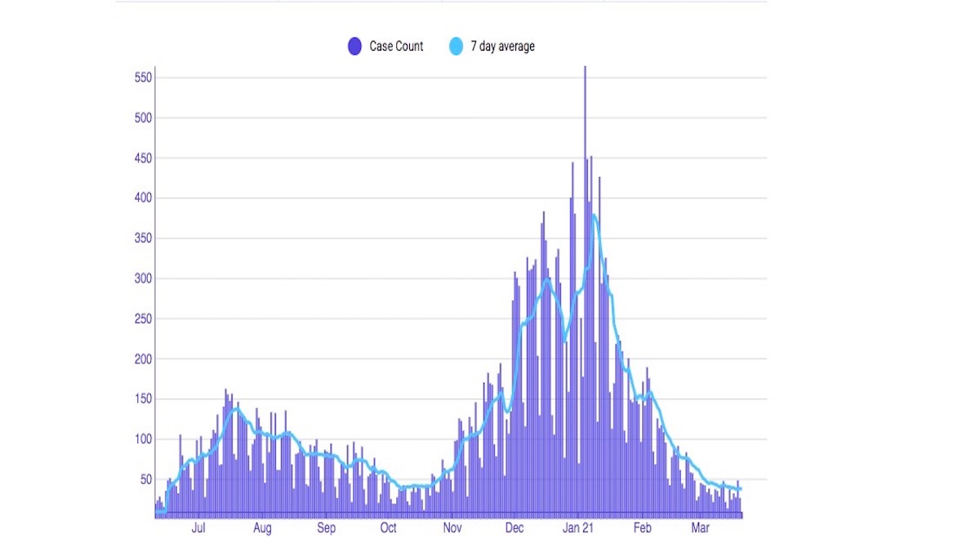
Task: Select the Jan 21 axis label
Action: (x=578, y=528)
